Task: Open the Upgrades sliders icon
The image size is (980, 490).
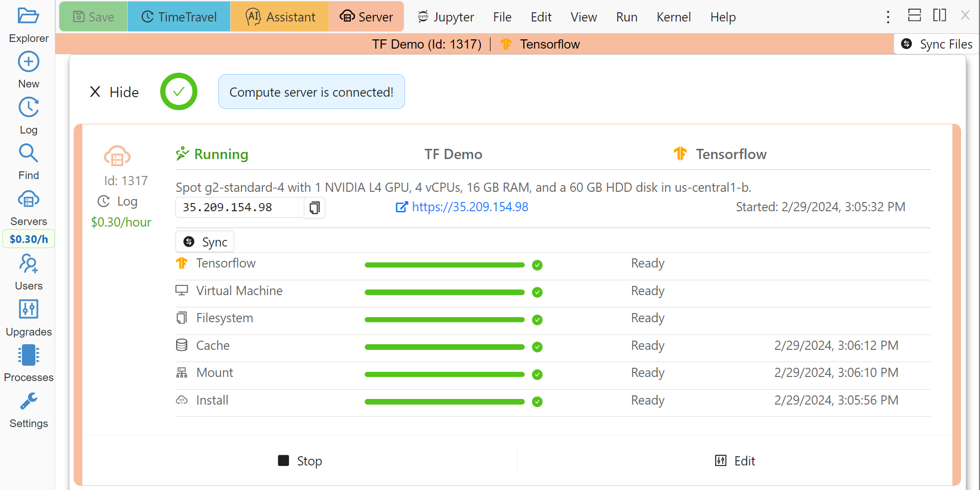Action: 28,309
